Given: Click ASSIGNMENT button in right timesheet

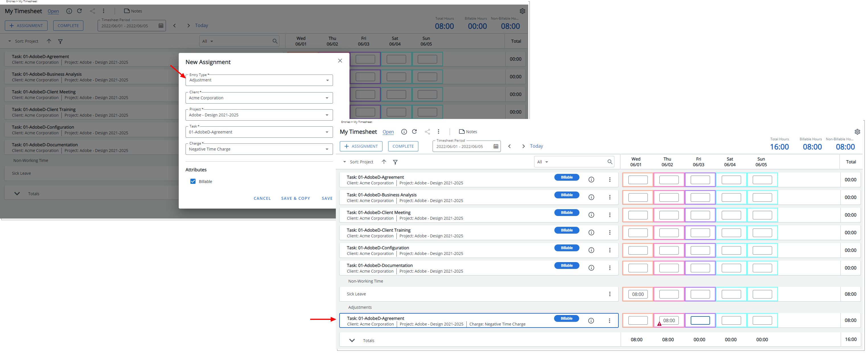Looking at the screenshot, I should pyautogui.click(x=361, y=146).
